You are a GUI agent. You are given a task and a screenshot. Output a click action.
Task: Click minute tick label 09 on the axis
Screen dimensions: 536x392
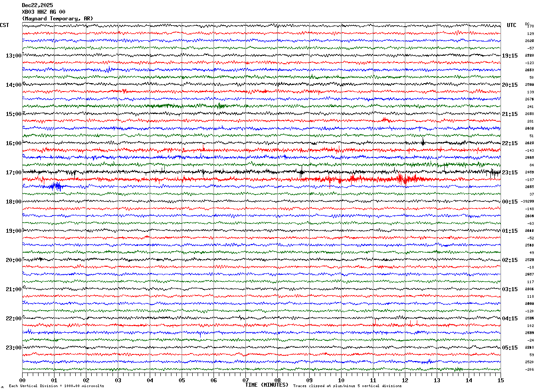tap(309, 380)
